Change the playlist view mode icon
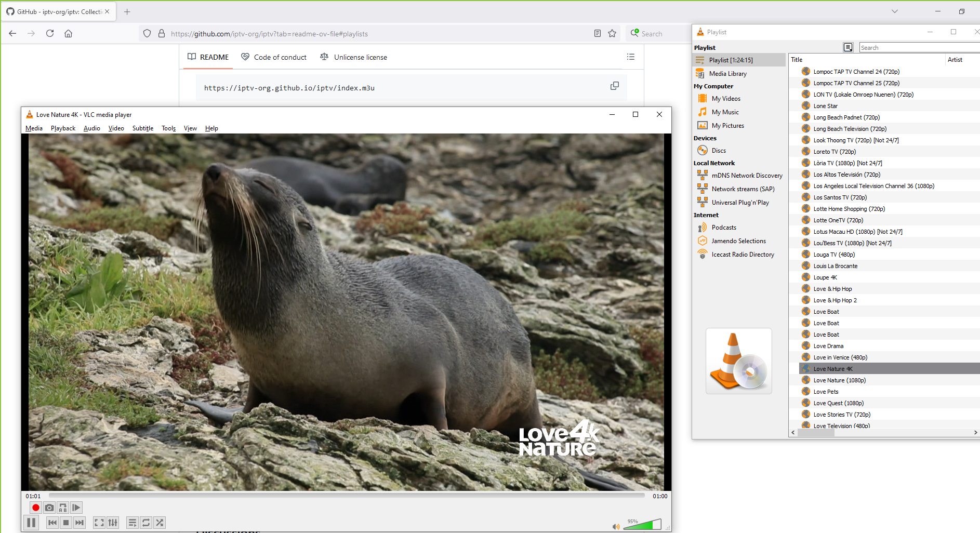Image resolution: width=980 pixels, height=533 pixels. click(848, 47)
